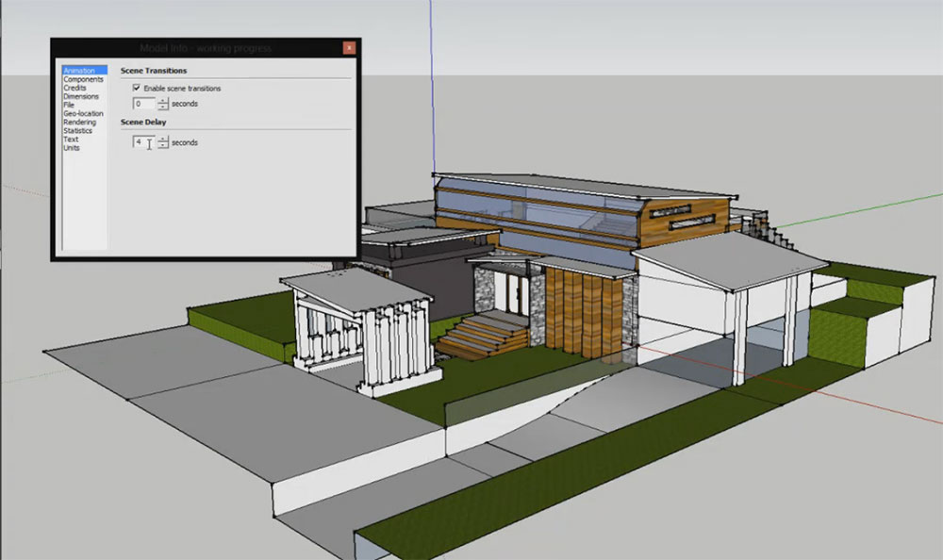Image resolution: width=943 pixels, height=560 pixels.
Task: Show model Statistics page
Action: pyautogui.click(x=77, y=131)
